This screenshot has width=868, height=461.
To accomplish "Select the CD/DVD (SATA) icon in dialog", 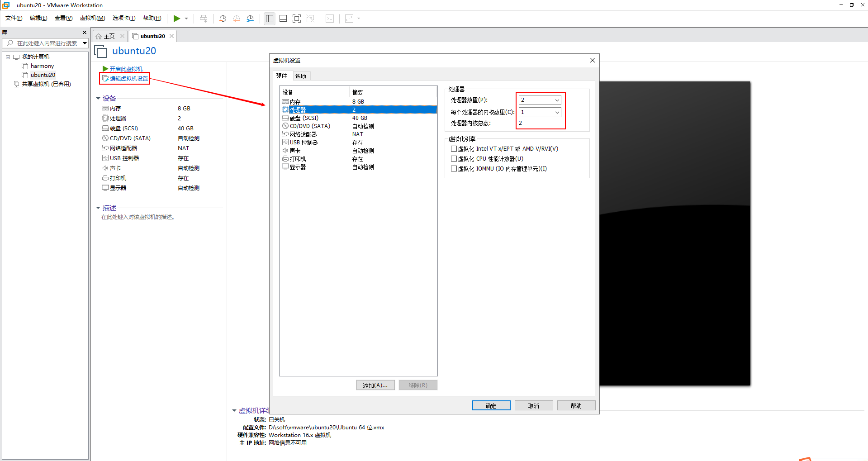I will 285,126.
